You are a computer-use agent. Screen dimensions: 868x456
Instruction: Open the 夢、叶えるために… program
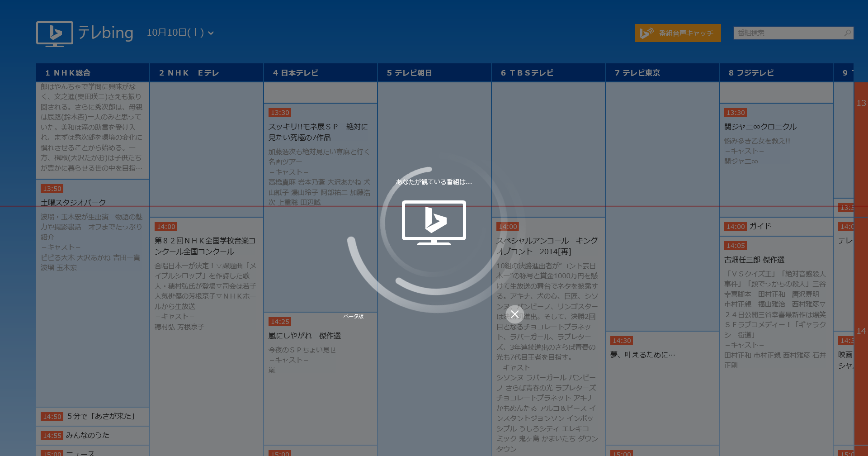662,388
